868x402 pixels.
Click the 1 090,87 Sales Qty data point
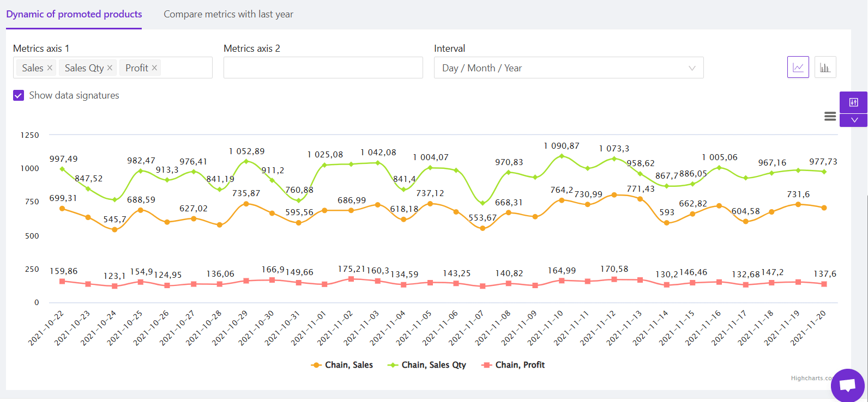562,156
